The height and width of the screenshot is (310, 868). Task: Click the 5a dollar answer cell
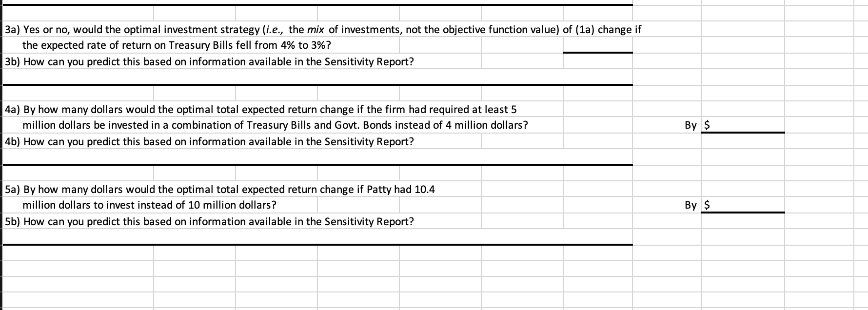pyautogui.click(x=743, y=205)
